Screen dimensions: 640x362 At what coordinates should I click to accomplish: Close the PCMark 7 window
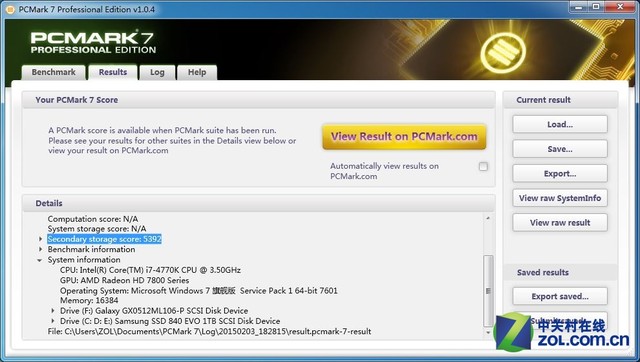click(620, 7)
